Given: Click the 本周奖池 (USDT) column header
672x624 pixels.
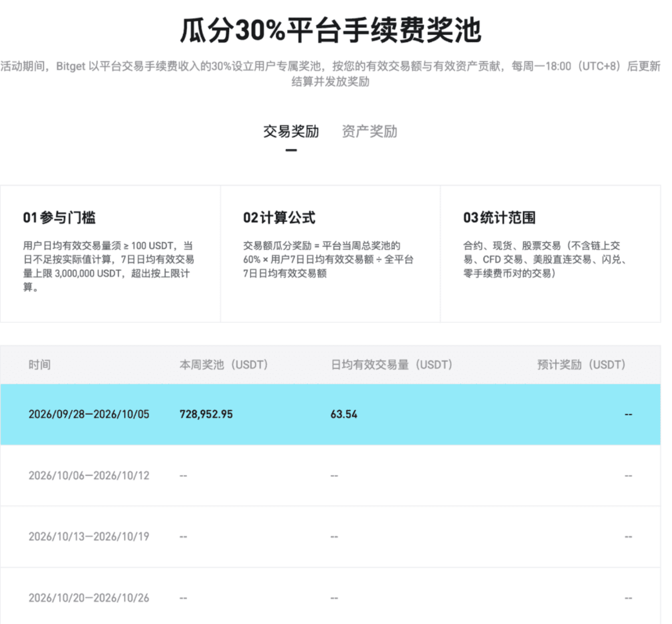Looking at the screenshot, I should 224,365.
